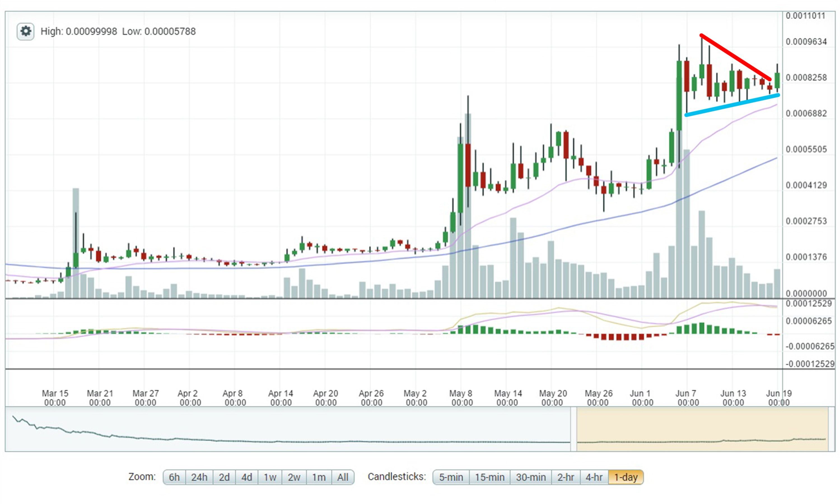Click the 0.0002753 price axis label
The width and height of the screenshot is (840, 504).
click(806, 221)
